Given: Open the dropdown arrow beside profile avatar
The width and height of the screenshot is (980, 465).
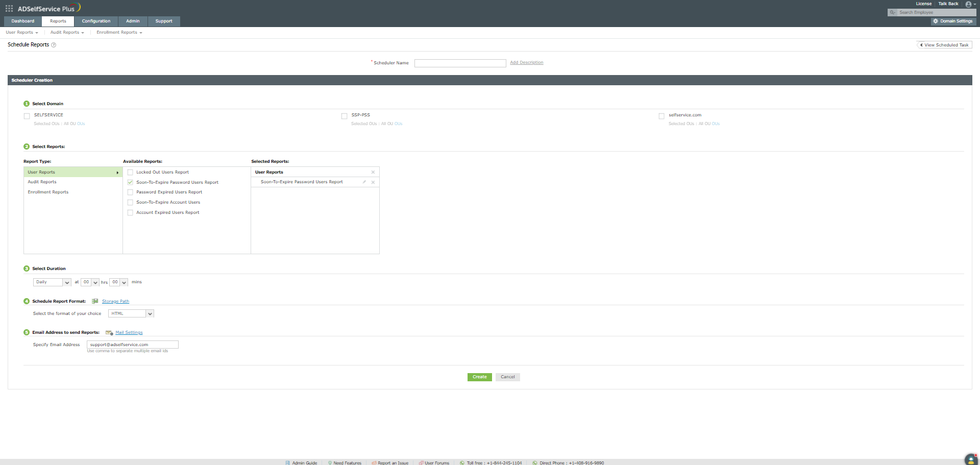Looking at the screenshot, I should [x=975, y=5].
